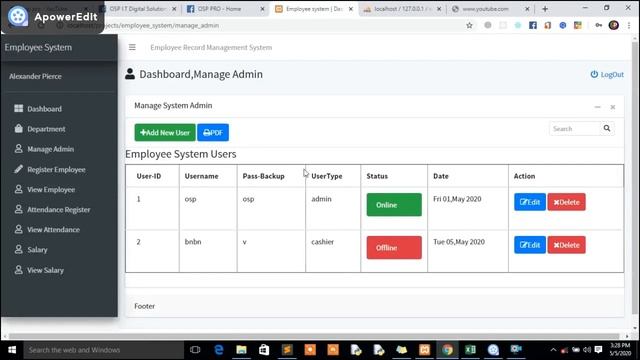The height and width of the screenshot is (360, 640).
Task: Open Action Center notification icon
Action: click(x=598, y=350)
